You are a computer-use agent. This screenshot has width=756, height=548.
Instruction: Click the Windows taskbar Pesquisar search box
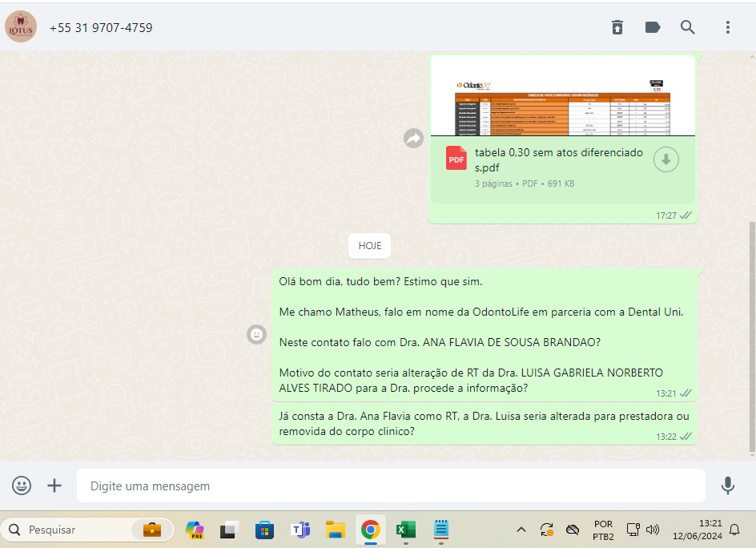(86, 530)
